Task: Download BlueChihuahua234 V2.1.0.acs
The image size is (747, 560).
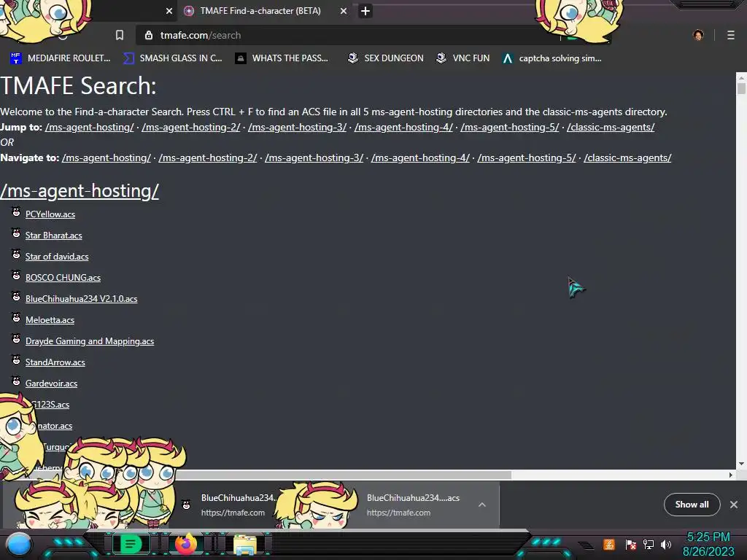Action: [x=82, y=299]
